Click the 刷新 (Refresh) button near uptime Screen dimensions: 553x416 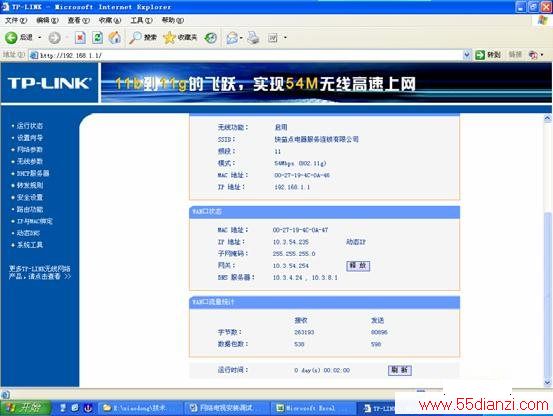(400, 370)
